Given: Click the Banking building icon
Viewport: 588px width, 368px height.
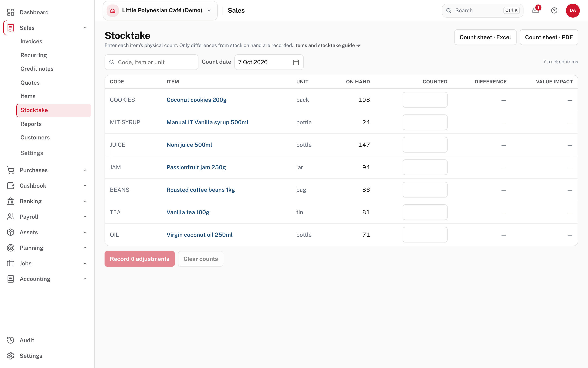Looking at the screenshot, I should (10, 201).
